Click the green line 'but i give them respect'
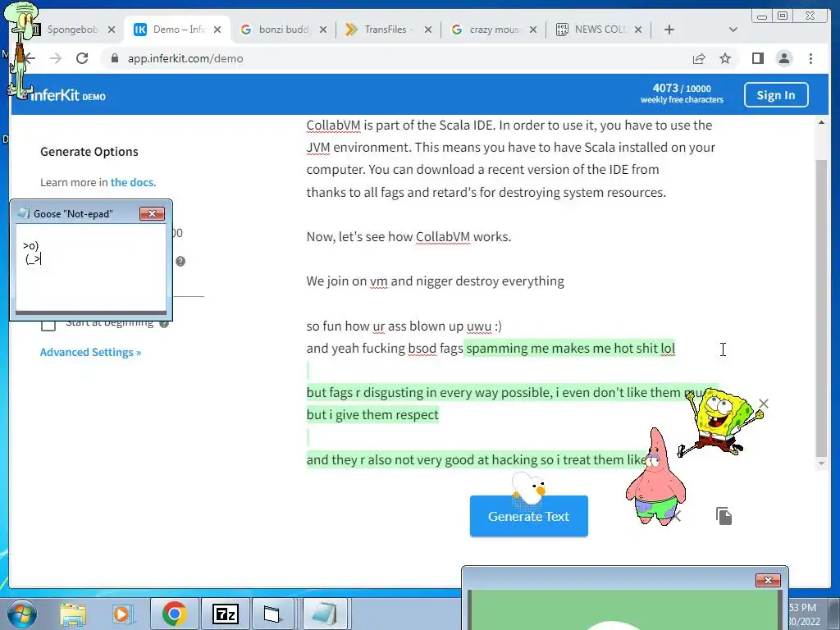840x630 pixels. (372, 414)
